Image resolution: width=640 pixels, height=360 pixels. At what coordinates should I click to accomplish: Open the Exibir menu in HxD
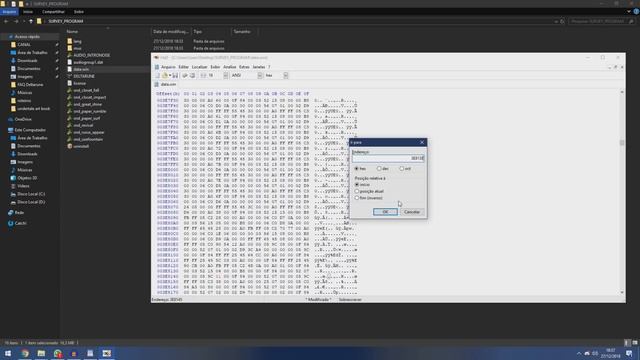215,67
